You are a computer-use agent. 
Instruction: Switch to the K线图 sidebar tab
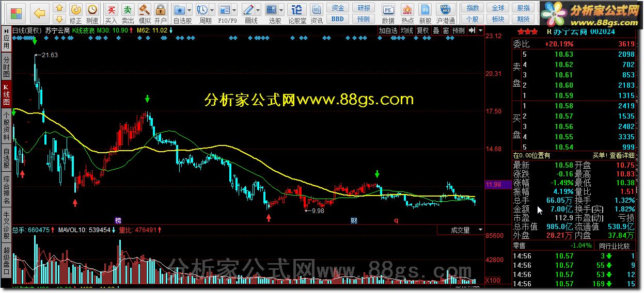point(7,94)
